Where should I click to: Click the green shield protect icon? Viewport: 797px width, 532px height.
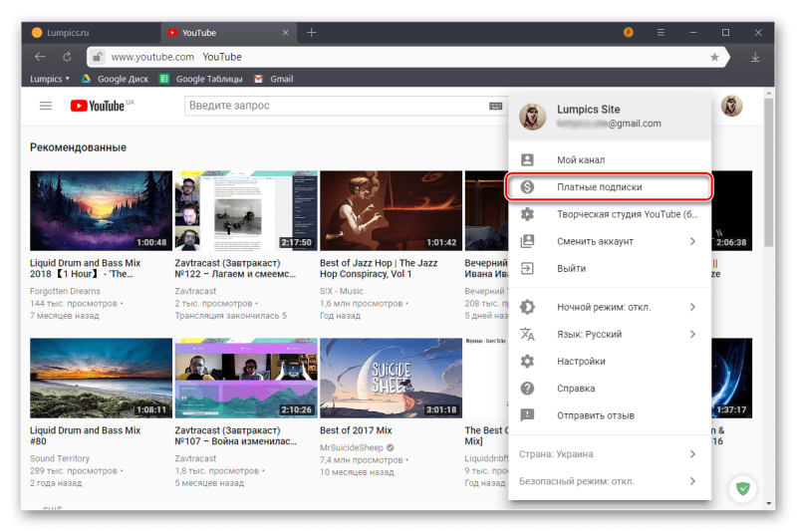742,489
